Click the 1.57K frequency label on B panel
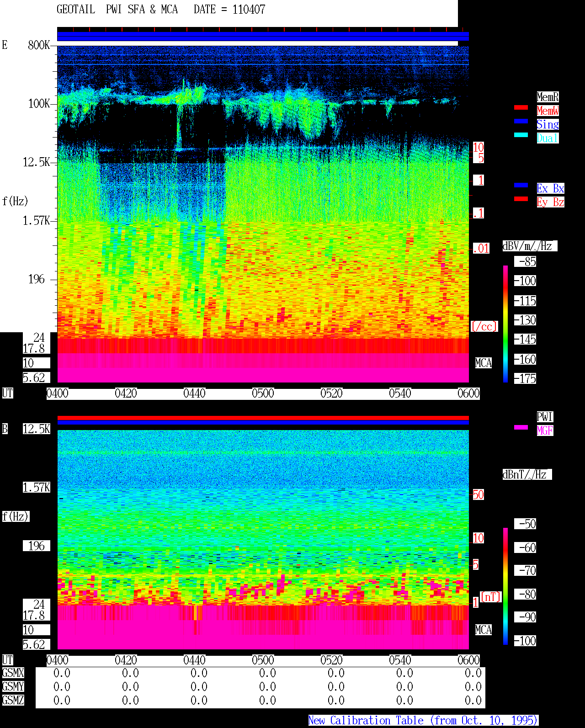 [x=37, y=488]
